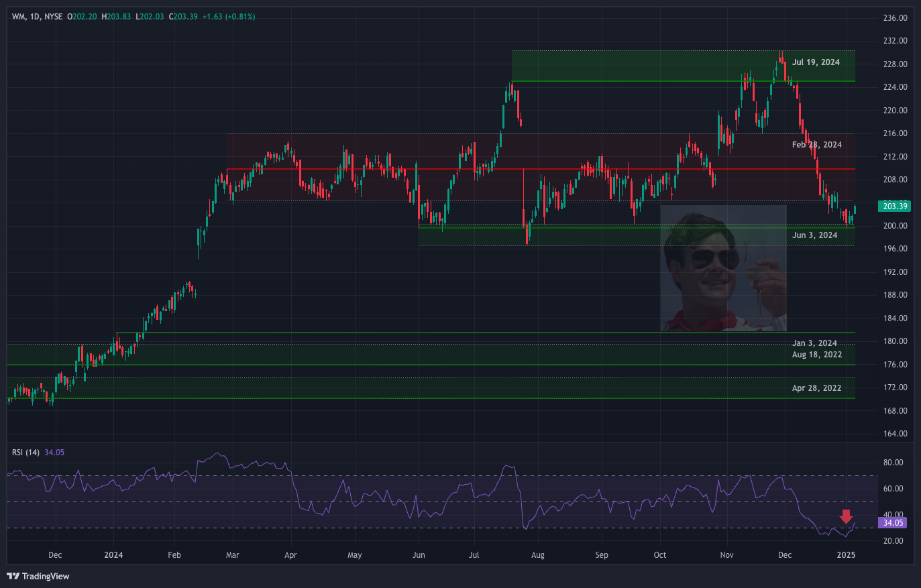
Task: Click the 2024 label on time axis
Action: tap(114, 555)
